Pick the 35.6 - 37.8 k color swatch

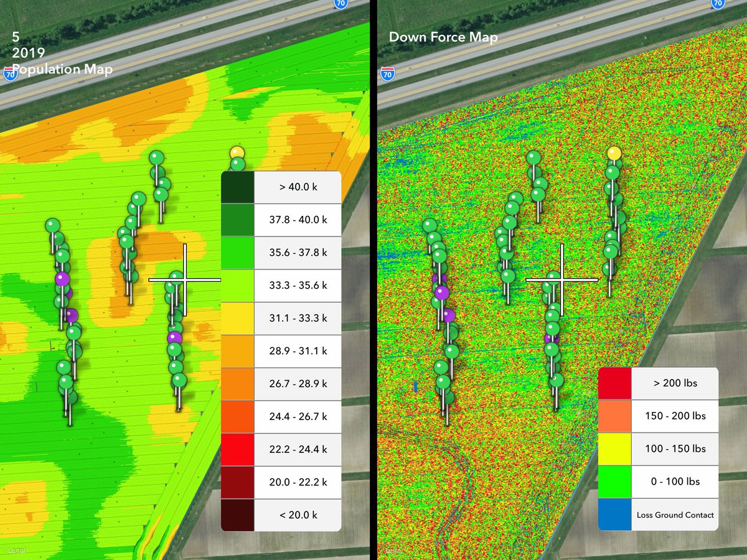238,253
